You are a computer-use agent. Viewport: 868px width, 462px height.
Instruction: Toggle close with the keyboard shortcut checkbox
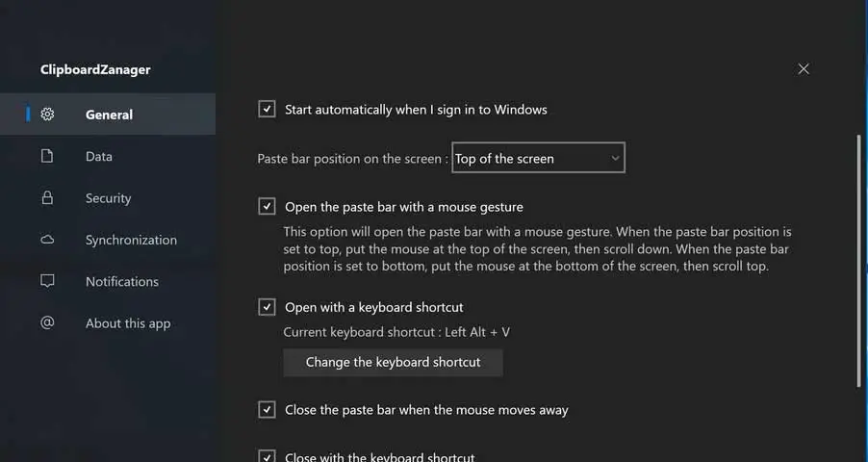coord(268,456)
